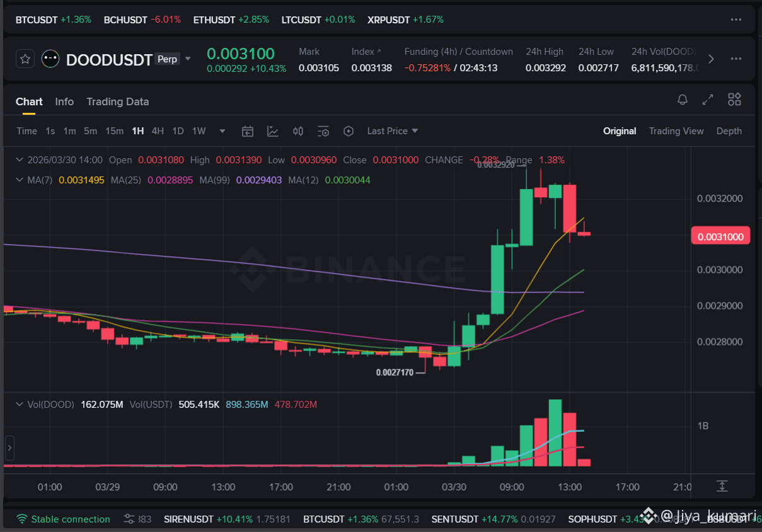Open the DOODUSDT header three-dot menu

pyautogui.click(x=736, y=59)
